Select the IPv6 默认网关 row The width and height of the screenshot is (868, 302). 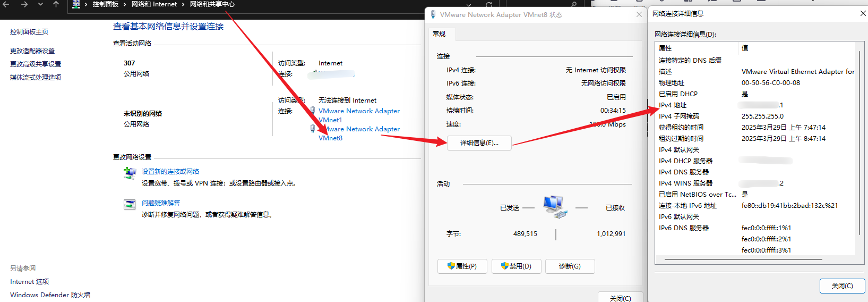tap(755, 217)
